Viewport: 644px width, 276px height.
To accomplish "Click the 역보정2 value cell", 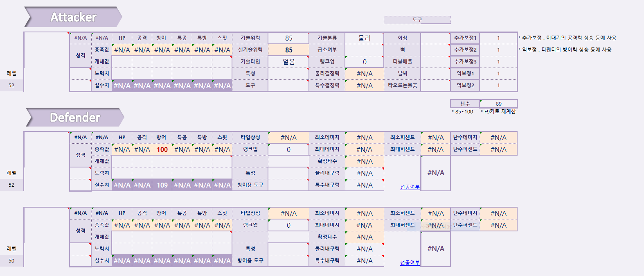I will (498, 86).
